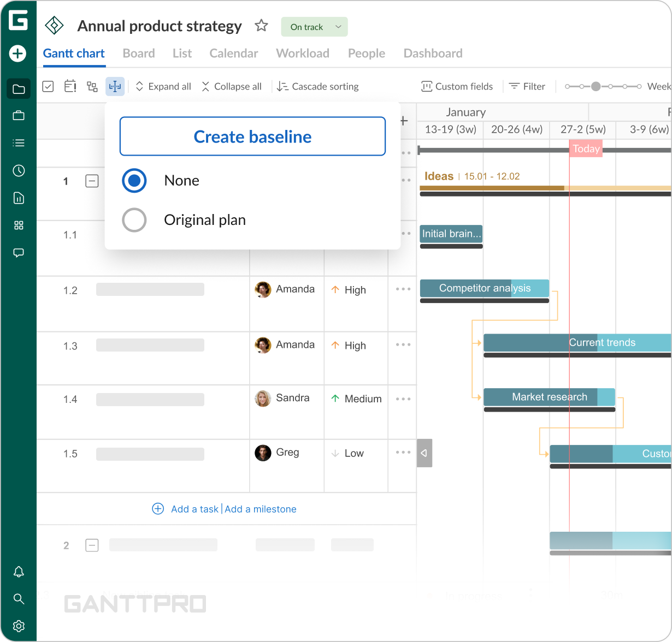
Task: Click the circled plus icon beside Add a task
Action: coord(158,509)
